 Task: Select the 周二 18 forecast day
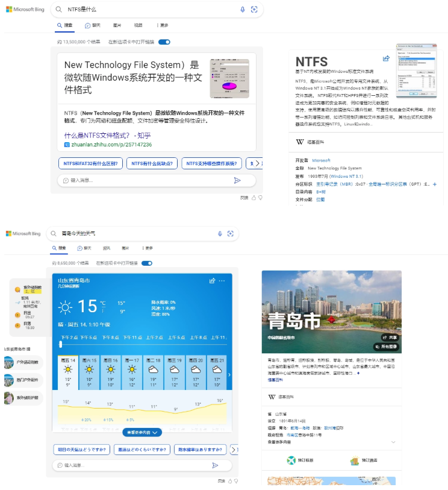click(154, 372)
